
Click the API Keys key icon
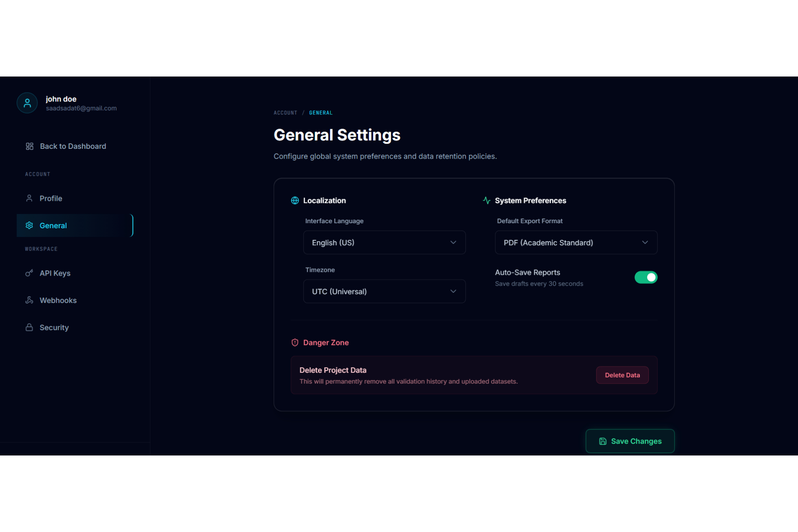click(29, 273)
